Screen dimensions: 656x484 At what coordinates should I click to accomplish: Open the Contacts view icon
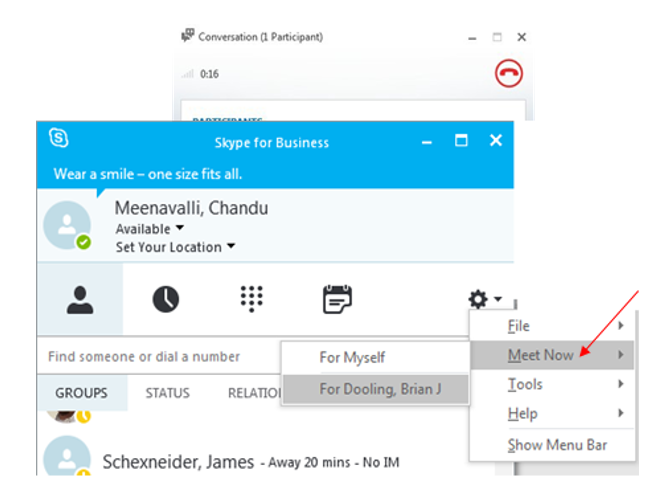point(80,299)
